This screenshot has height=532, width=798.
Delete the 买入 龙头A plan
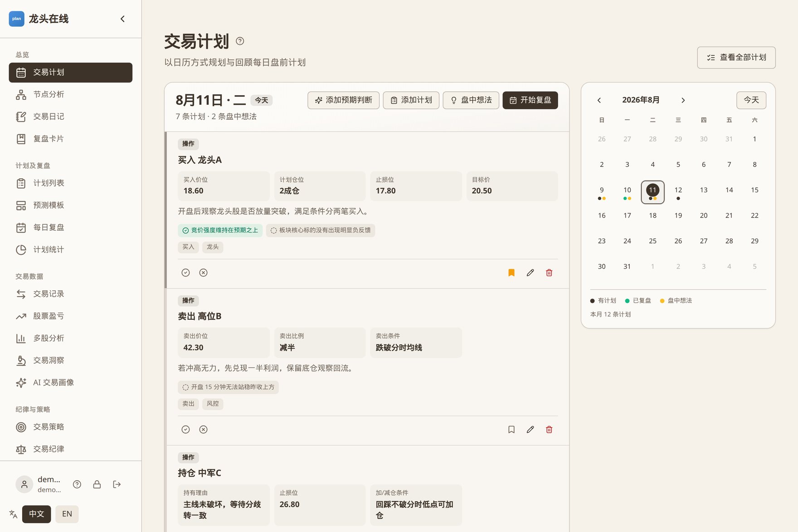click(549, 273)
